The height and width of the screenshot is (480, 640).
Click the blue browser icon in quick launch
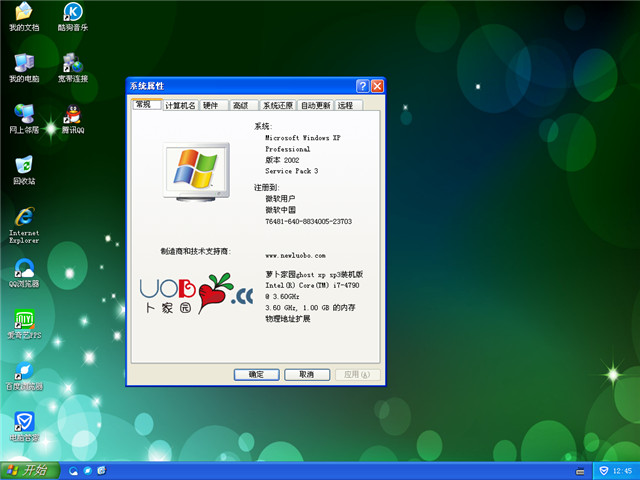[x=88, y=471]
